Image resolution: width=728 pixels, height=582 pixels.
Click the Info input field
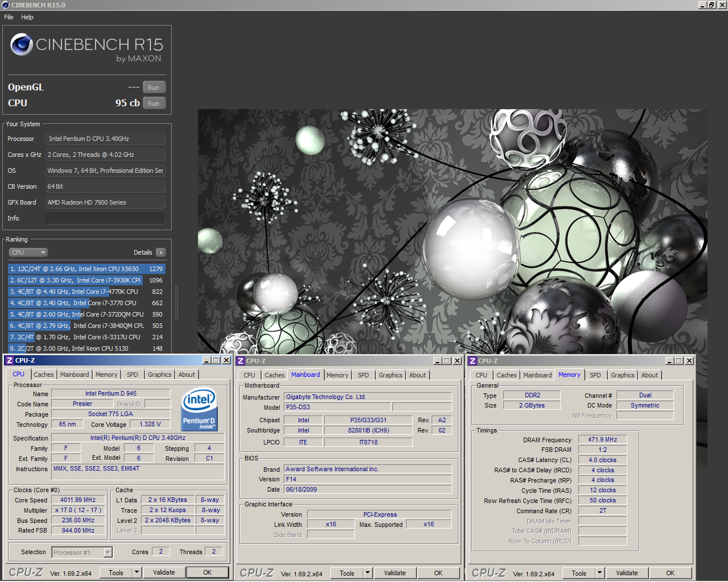pyautogui.click(x=105, y=218)
